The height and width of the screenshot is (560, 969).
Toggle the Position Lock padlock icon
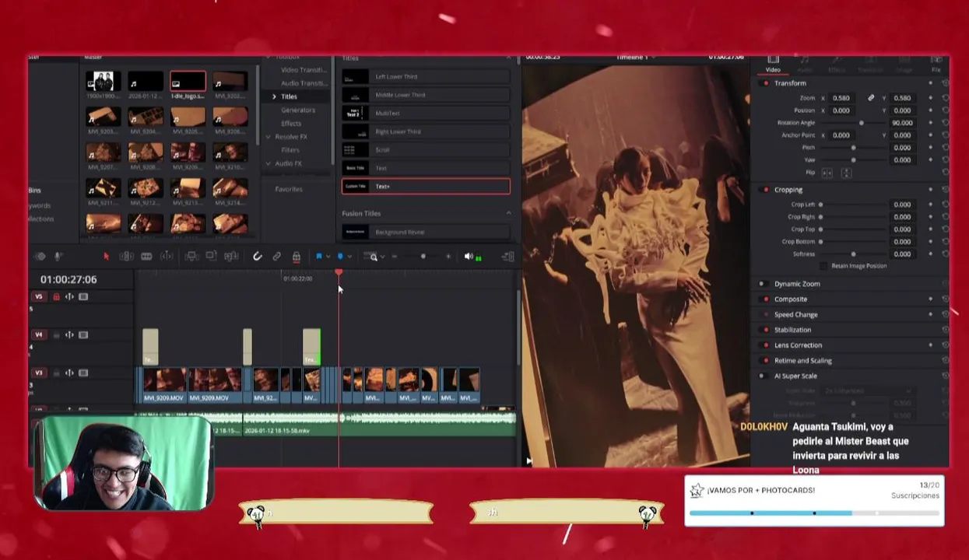coord(297,256)
